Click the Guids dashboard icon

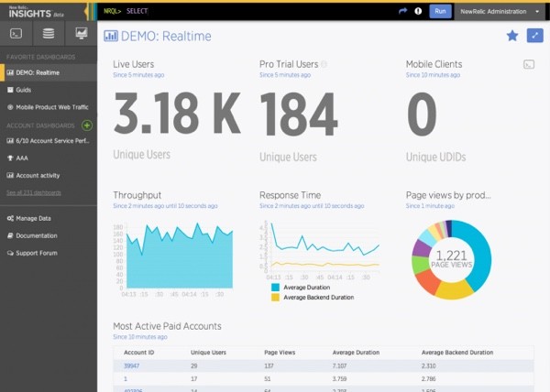pyautogui.click(x=10, y=90)
